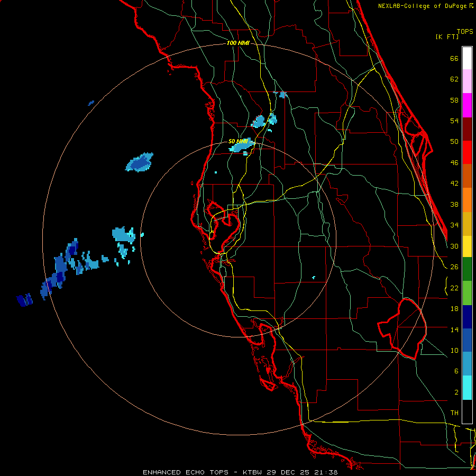Click the 50 NMI range ring label
This screenshot has width=476, height=476.
[238, 141]
